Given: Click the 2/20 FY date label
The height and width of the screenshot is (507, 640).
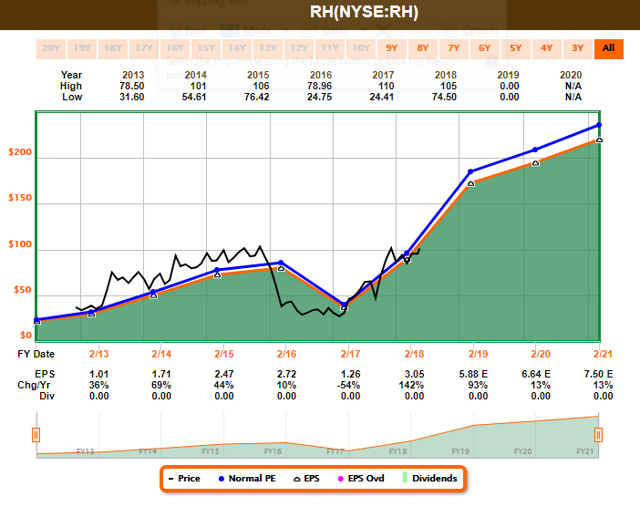Looking at the screenshot, I should (x=540, y=354).
